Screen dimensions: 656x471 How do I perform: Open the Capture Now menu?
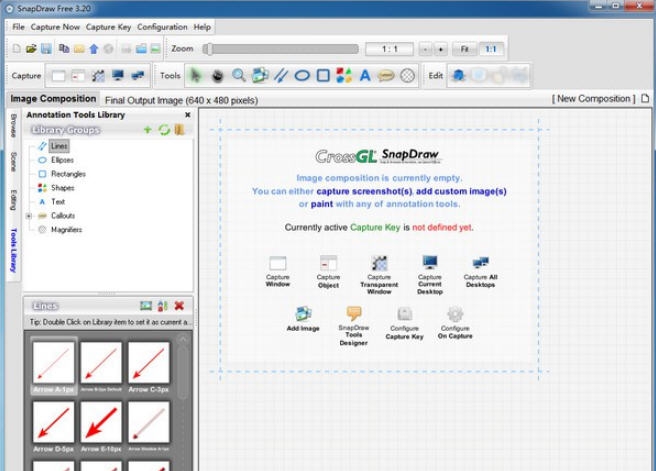(55, 27)
